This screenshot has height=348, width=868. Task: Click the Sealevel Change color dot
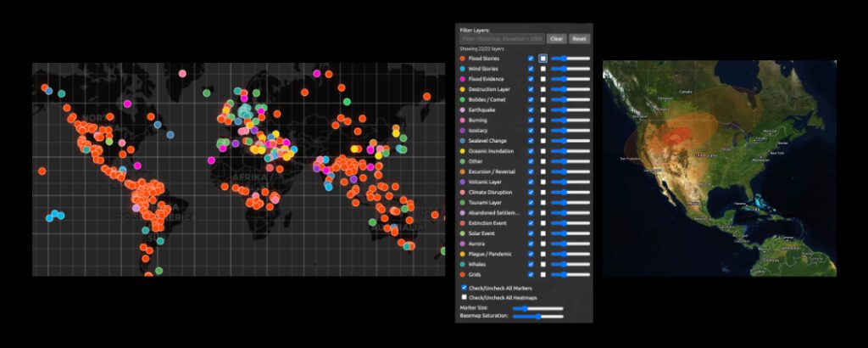click(464, 141)
